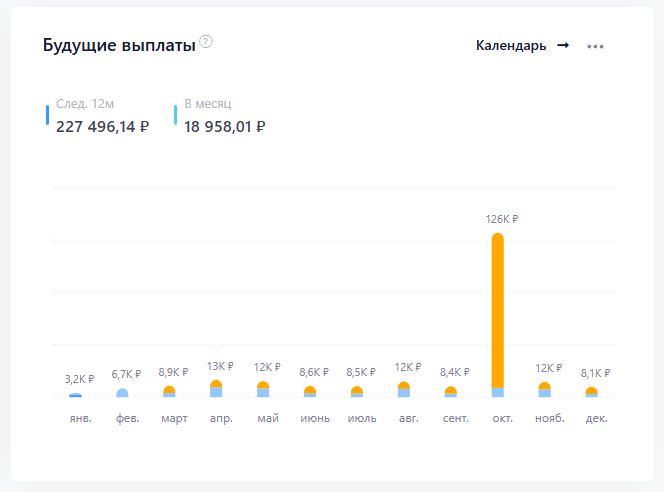Screen dimensions: 664x492
Task: Select the В месяц average amount
Action: [224, 126]
